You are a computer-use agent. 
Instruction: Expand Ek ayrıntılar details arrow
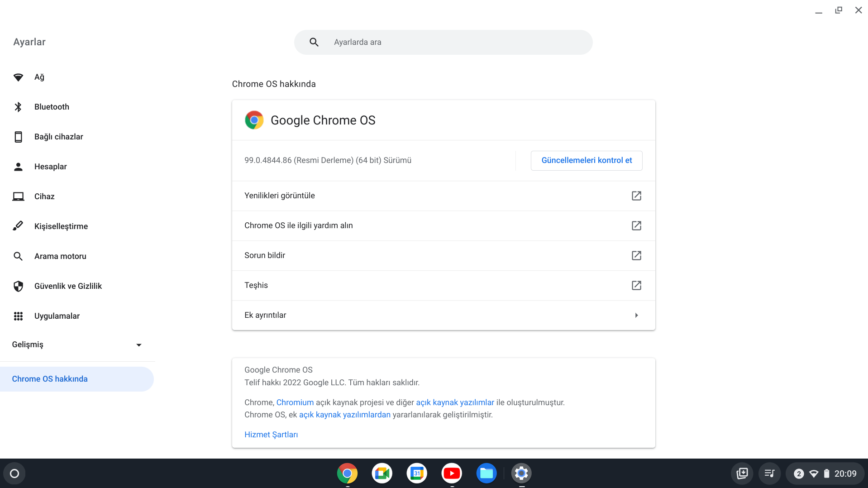point(636,315)
